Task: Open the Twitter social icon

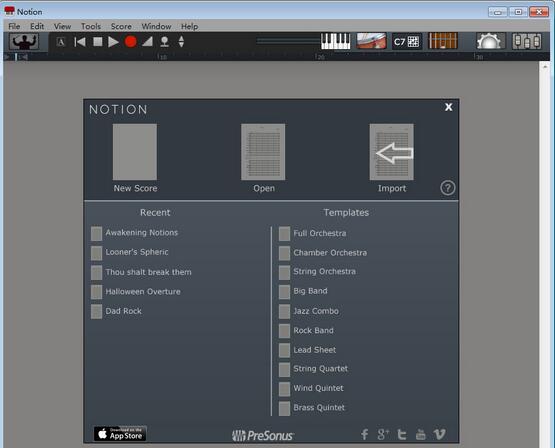Action: click(x=402, y=434)
